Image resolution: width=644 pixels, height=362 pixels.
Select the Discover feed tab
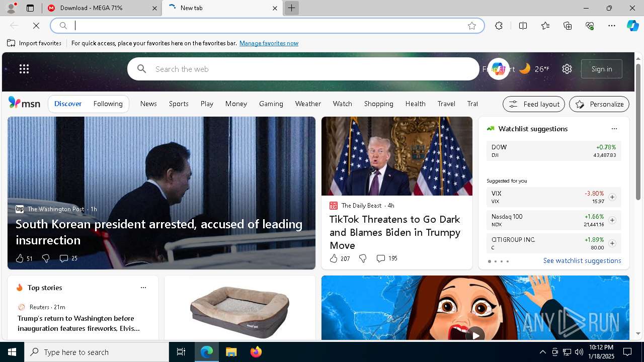pyautogui.click(x=68, y=104)
